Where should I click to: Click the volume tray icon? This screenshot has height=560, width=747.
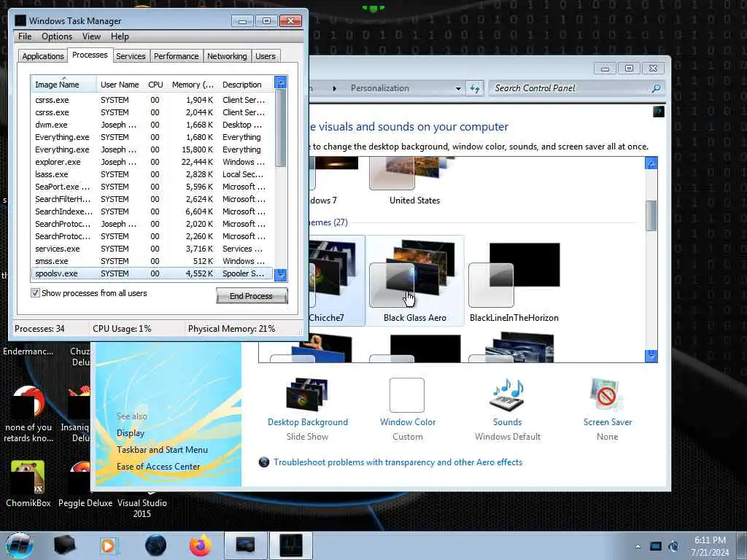[x=673, y=546]
